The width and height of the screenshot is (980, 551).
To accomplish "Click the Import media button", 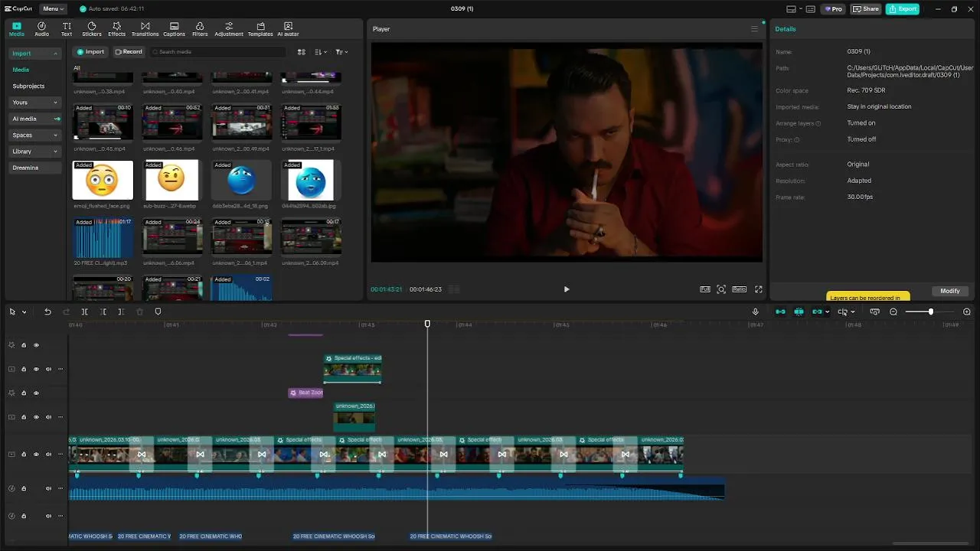I will 90,52.
